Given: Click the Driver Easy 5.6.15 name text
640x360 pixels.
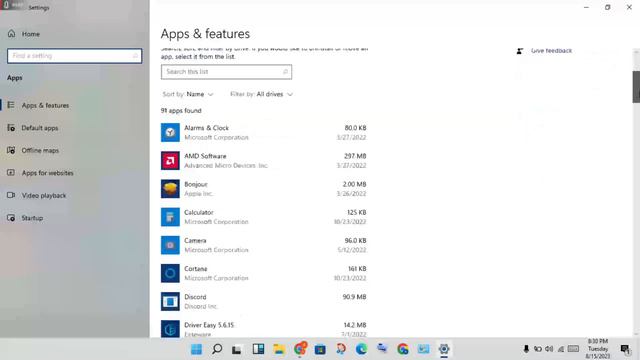Looking at the screenshot, I should click(209, 325).
